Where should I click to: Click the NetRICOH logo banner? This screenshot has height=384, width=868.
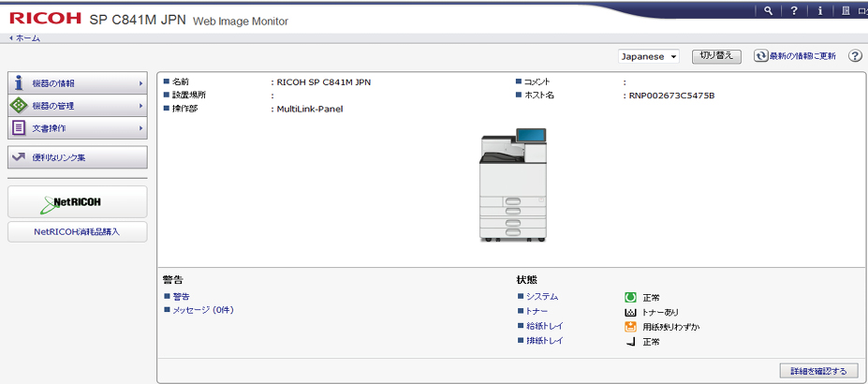click(x=77, y=201)
